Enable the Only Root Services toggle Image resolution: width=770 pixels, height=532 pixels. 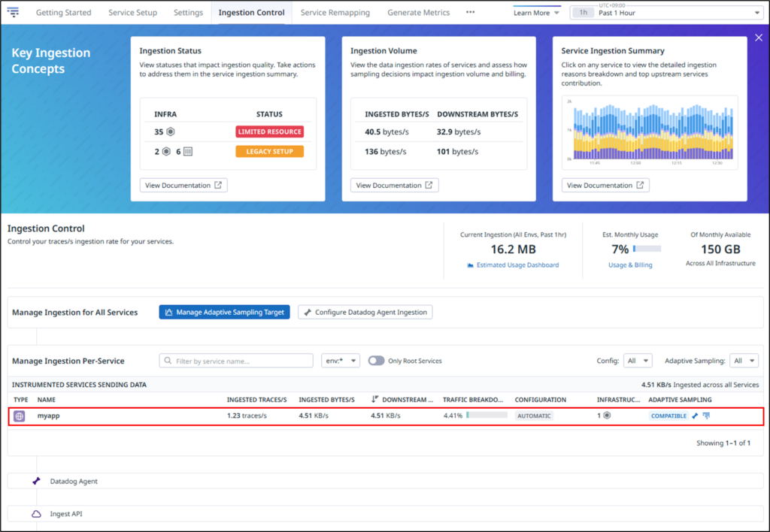click(375, 361)
